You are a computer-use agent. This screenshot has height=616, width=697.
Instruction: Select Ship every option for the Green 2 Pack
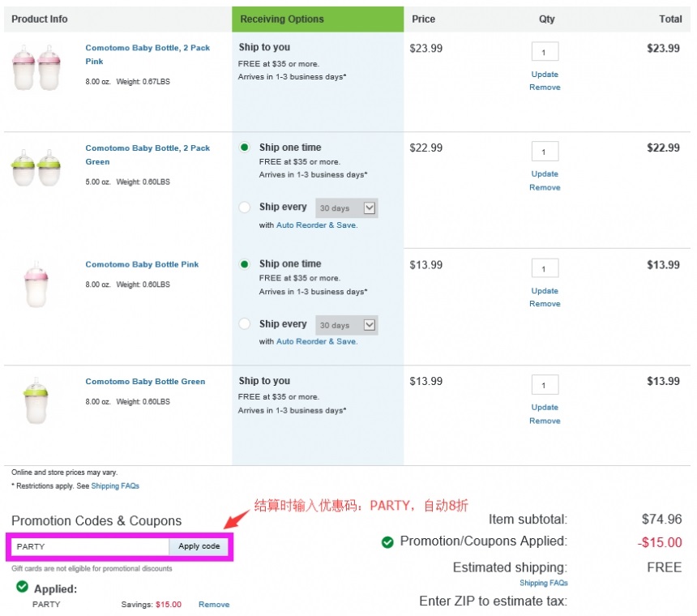tap(244, 207)
